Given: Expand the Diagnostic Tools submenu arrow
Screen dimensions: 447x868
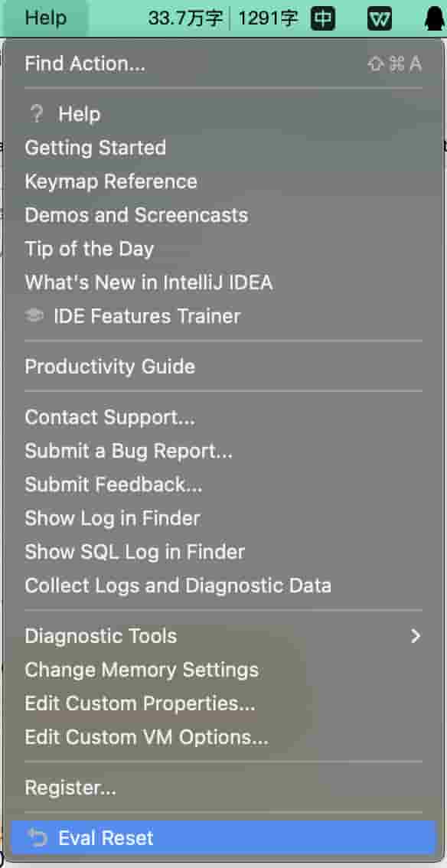Looking at the screenshot, I should point(416,636).
